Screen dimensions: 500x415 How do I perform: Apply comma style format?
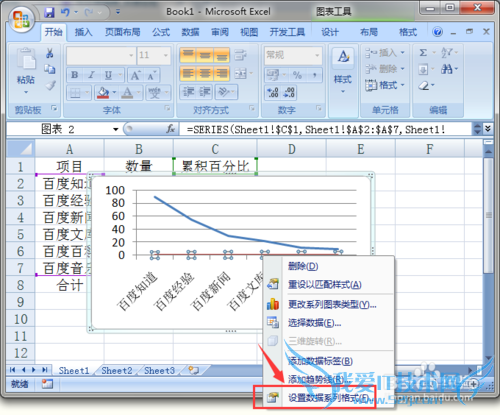point(314,75)
